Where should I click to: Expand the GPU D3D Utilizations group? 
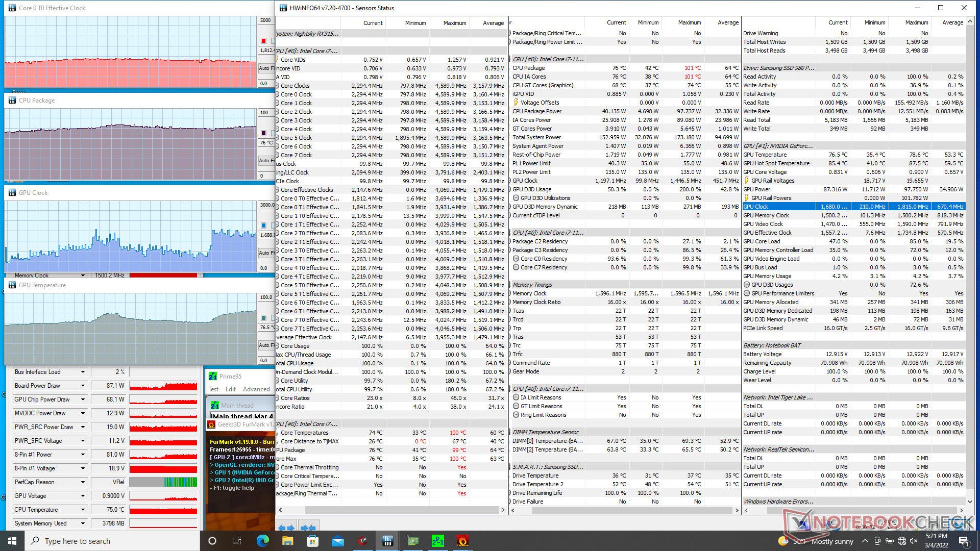(x=516, y=198)
